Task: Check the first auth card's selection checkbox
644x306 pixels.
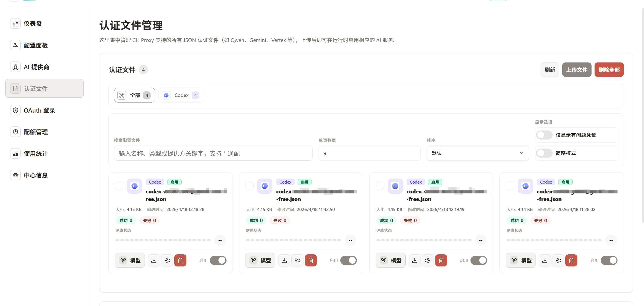Action: coord(119,186)
